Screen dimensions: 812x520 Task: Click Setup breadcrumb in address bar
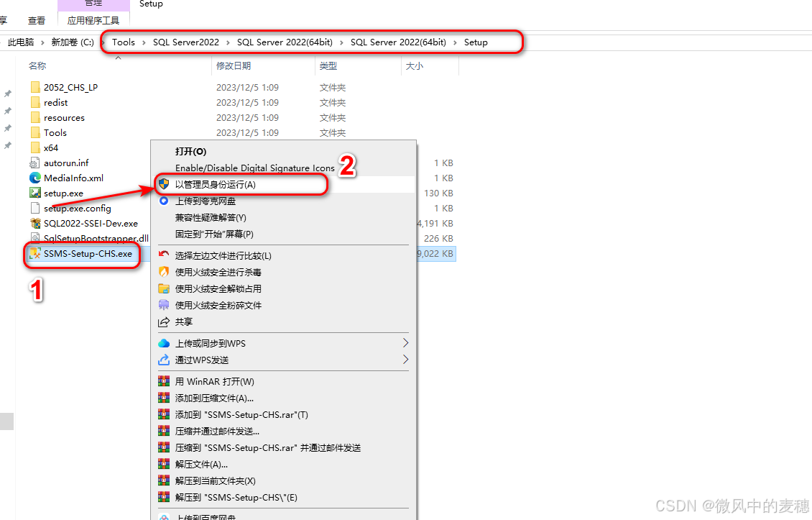[x=476, y=42]
